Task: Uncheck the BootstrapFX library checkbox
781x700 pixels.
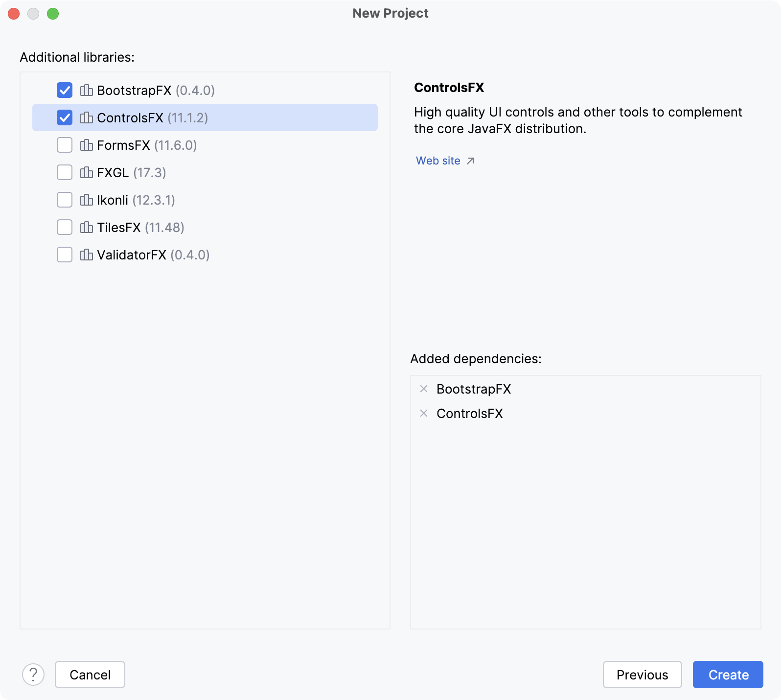Action: click(x=65, y=91)
